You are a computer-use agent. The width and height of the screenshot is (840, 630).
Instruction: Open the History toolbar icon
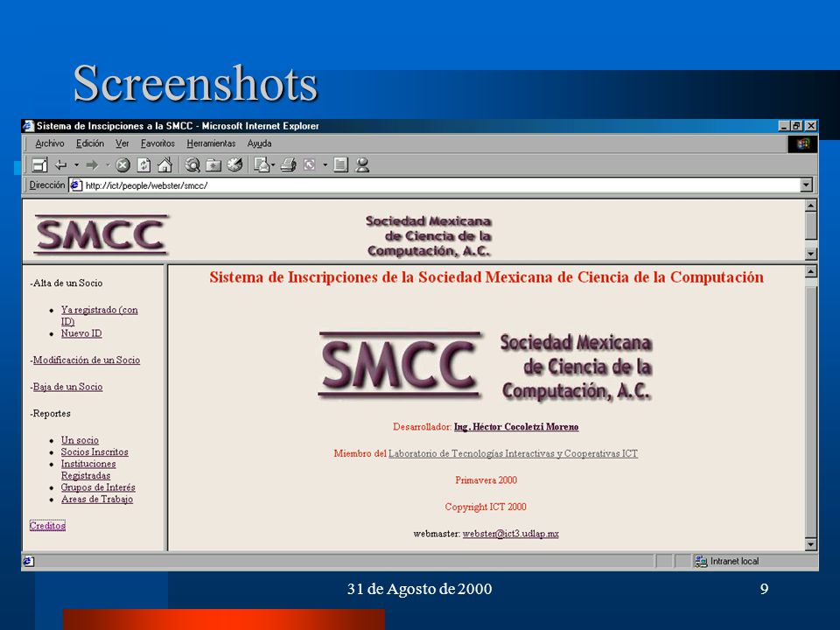234,164
